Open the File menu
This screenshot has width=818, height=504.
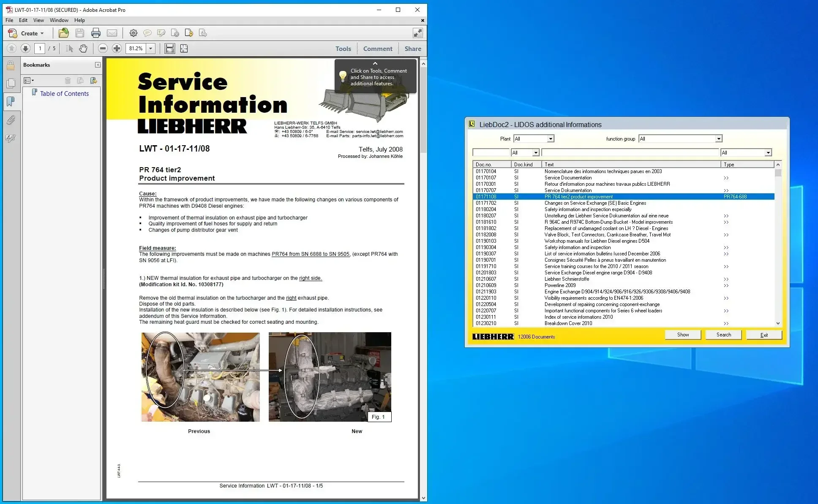[x=9, y=20]
